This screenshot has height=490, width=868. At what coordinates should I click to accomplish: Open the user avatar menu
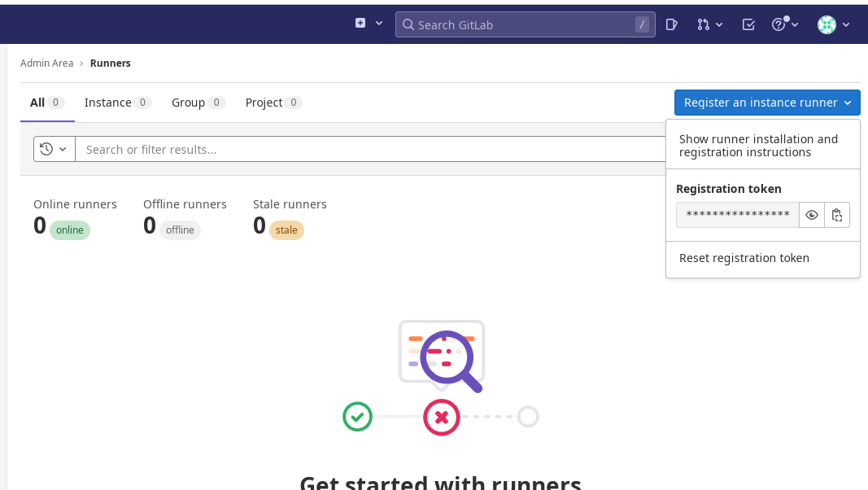point(827,24)
